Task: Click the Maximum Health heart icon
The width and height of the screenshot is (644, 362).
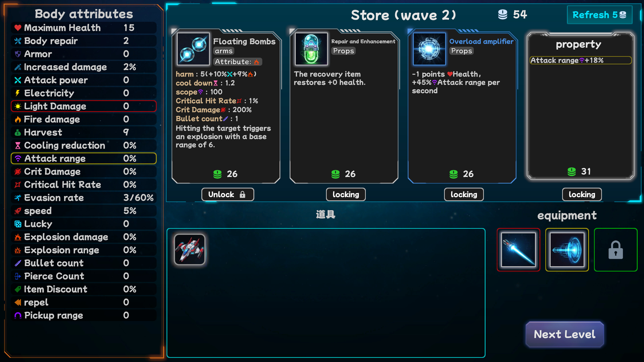Action: coord(18,28)
